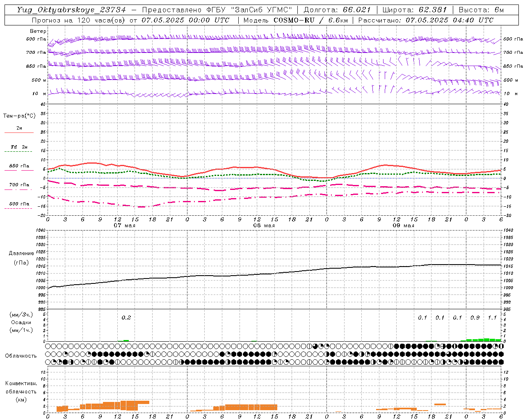Screen dimensions: 525x420
Task: Click the 'Модель COSMO-RU / 6.6км' text
Action: 296,20
